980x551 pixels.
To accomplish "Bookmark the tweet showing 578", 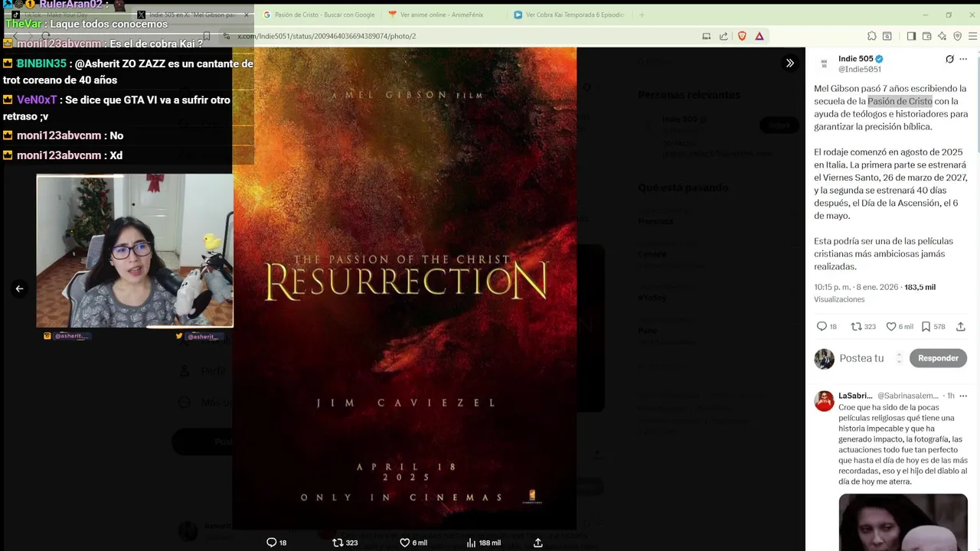I will pyautogui.click(x=926, y=326).
